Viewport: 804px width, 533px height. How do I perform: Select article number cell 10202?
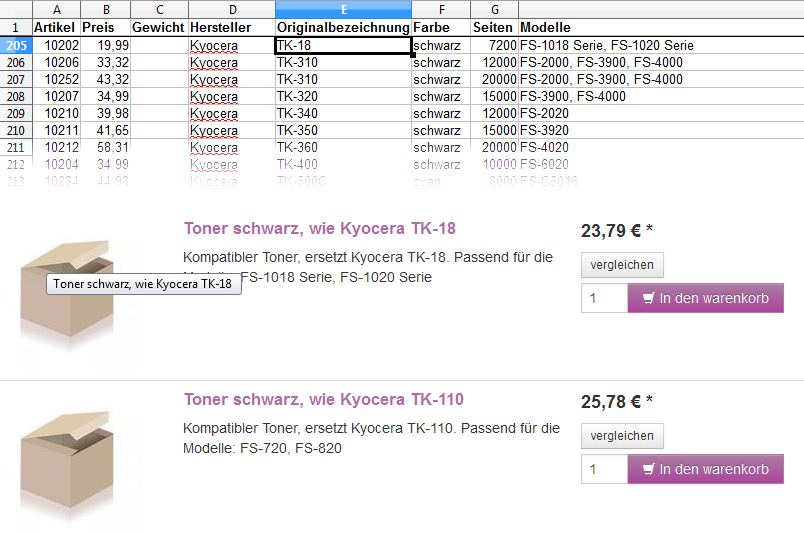(x=56, y=45)
